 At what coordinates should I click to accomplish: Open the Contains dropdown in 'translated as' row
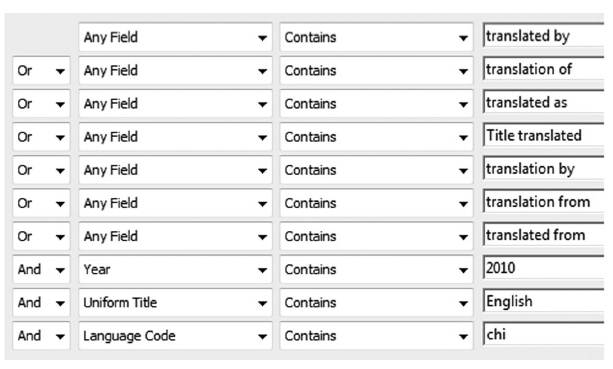[x=376, y=104]
